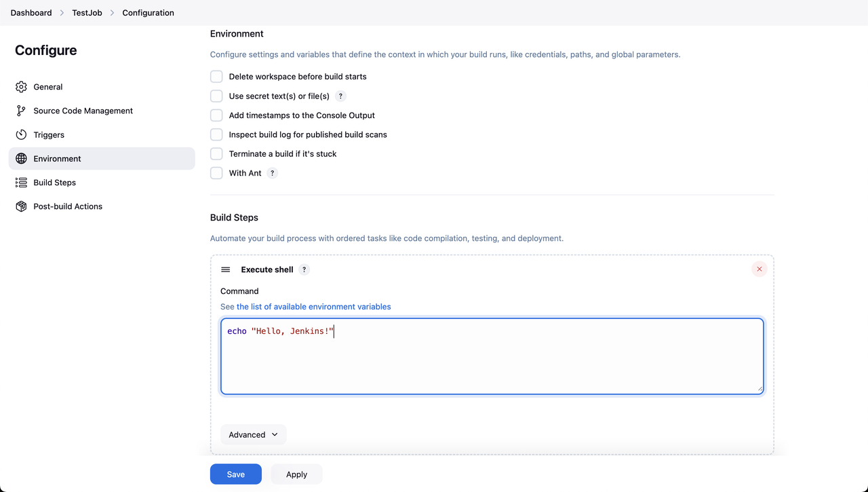Apply the configuration changes
Viewport: 868px width, 492px height.
[296, 474]
